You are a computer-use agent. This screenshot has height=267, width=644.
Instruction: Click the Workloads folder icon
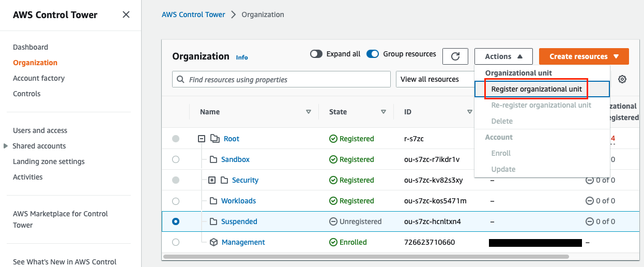[x=213, y=201]
